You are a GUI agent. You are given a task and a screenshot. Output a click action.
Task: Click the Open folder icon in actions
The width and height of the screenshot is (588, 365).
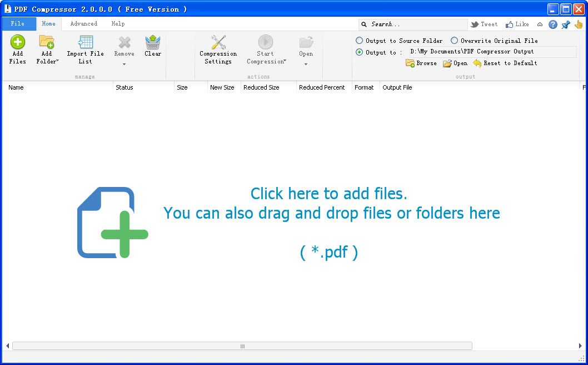point(306,42)
